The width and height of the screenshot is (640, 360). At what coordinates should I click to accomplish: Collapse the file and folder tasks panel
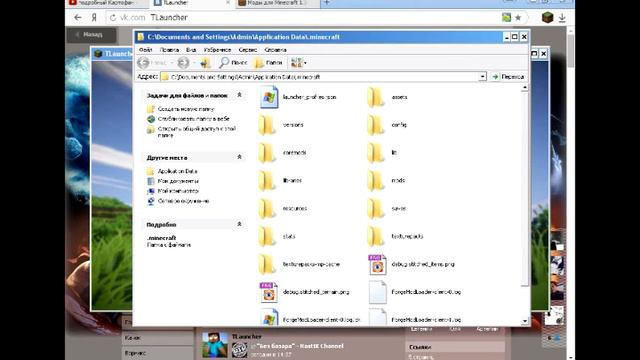pyautogui.click(x=240, y=95)
